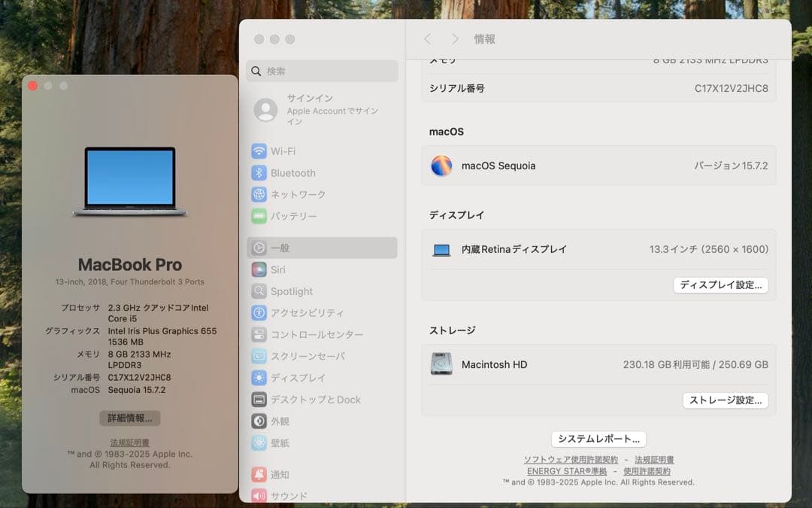Select ネットワーク label in sidebar

click(298, 194)
